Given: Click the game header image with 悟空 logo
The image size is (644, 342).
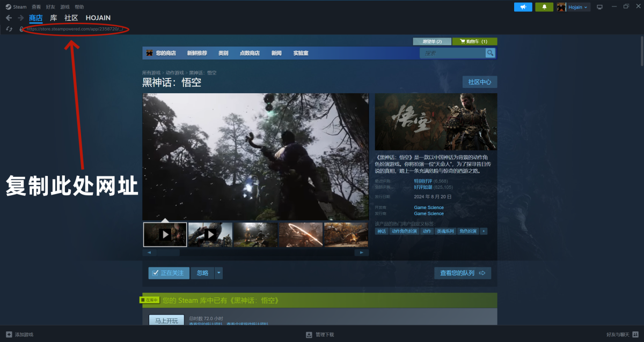Looking at the screenshot, I should pyautogui.click(x=436, y=122).
